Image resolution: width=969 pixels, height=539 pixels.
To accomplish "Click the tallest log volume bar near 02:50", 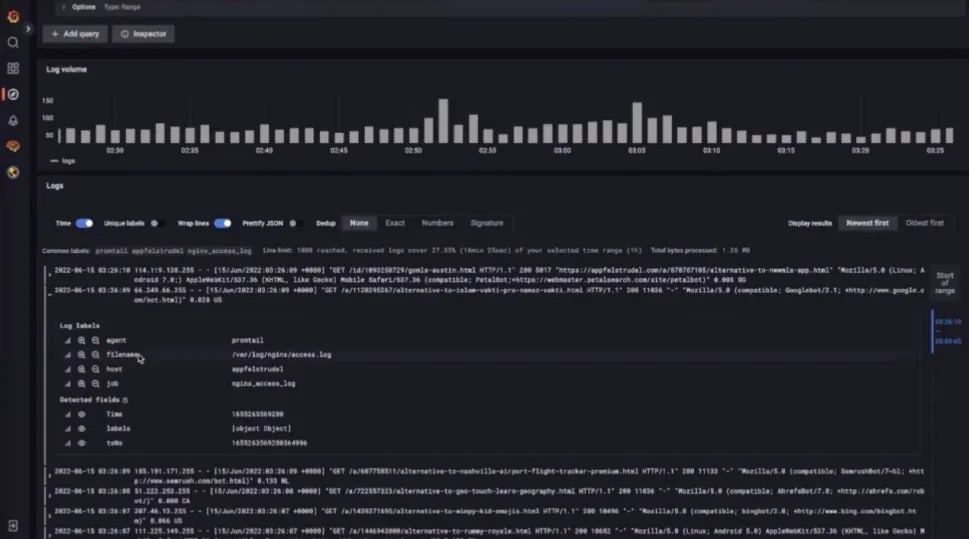I will click(443, 121).
